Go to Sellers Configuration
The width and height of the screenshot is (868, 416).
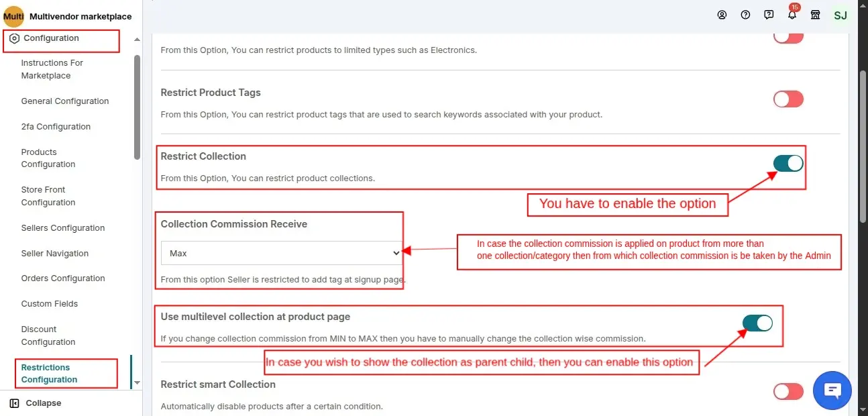coord(62,228)
